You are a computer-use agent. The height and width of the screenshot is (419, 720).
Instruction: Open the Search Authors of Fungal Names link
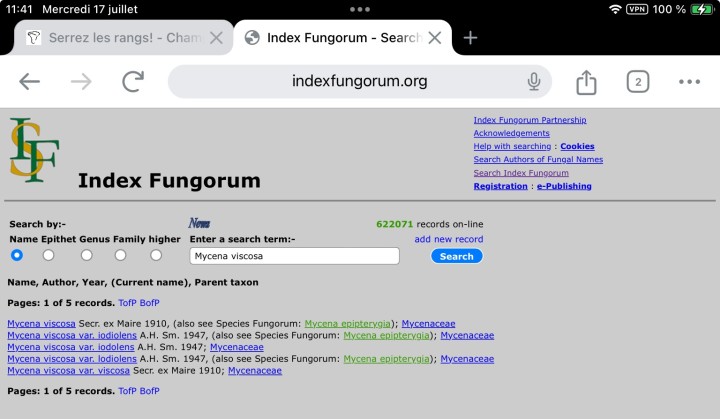[538, 160]
